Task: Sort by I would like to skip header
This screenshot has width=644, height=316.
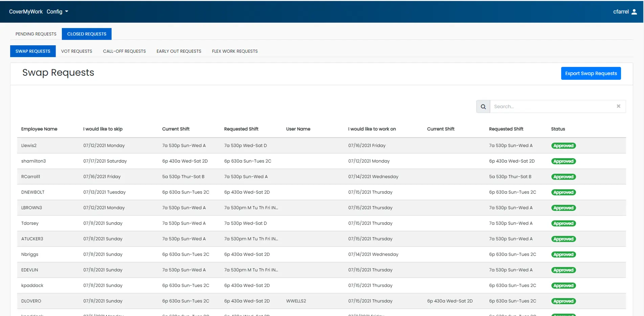Action: pyautogui.click(x=103, y=129)
